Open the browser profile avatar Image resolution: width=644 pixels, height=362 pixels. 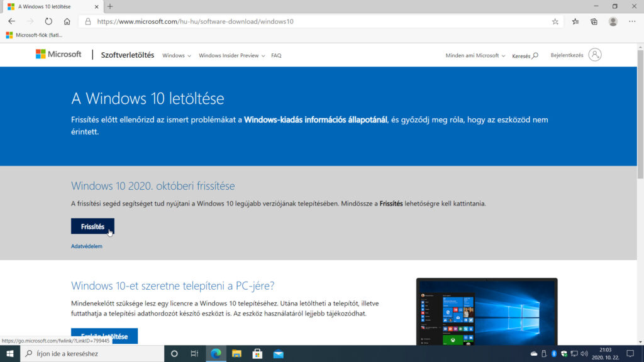(x=613, y=21)
